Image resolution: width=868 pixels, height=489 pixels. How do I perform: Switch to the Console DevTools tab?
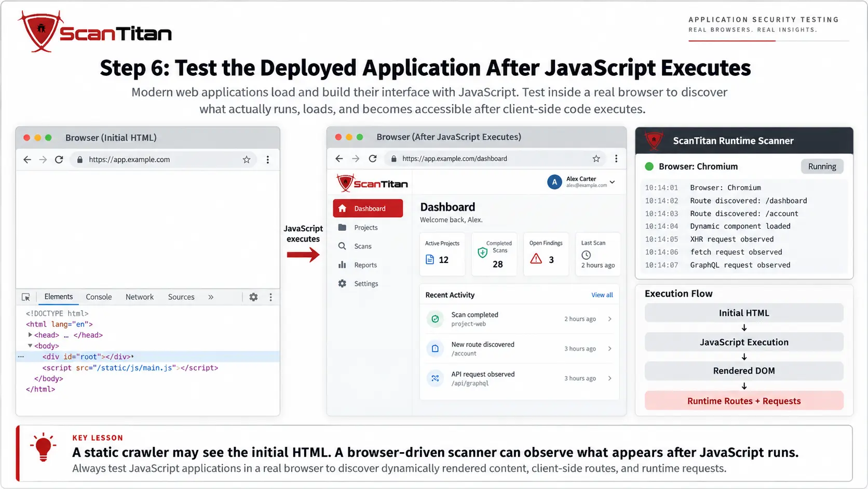99,297
